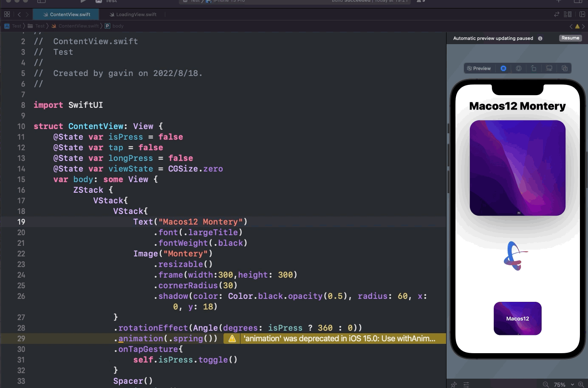Click line number 29 in the gutter
The width and height of the screenshot is (588, 388).
[x=21, y=338]
